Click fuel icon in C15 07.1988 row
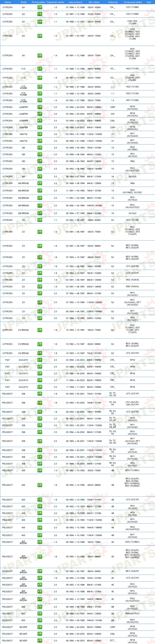The height and width of the screenshot is (644, 155). (40, 69)
